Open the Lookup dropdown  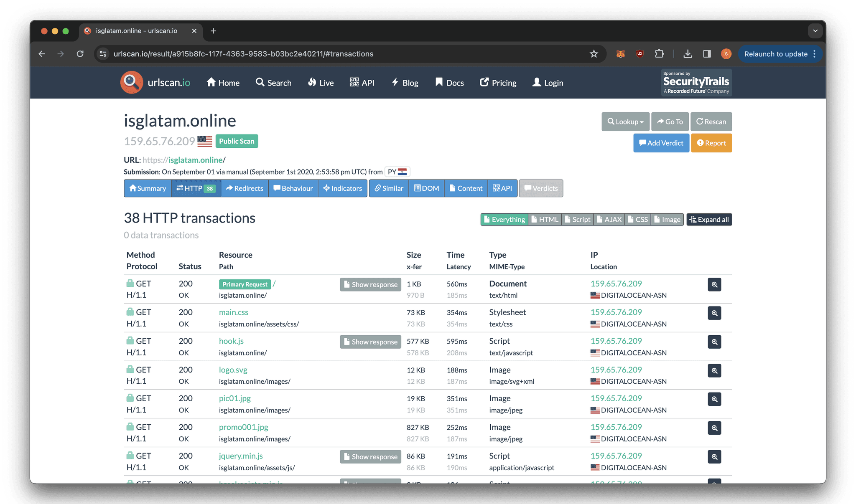(x=625, y=122)
